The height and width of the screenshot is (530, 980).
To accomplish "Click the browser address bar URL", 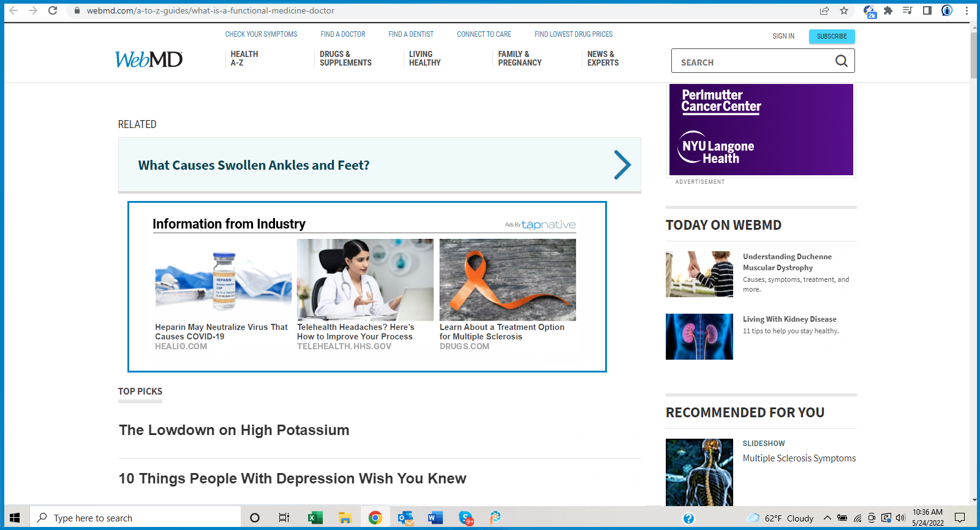I will pyautogui.click(x=210, y=10).
